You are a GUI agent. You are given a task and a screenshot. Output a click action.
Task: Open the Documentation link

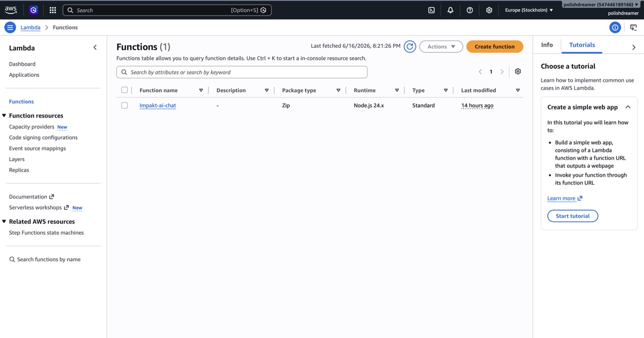[x=28, y=197]
